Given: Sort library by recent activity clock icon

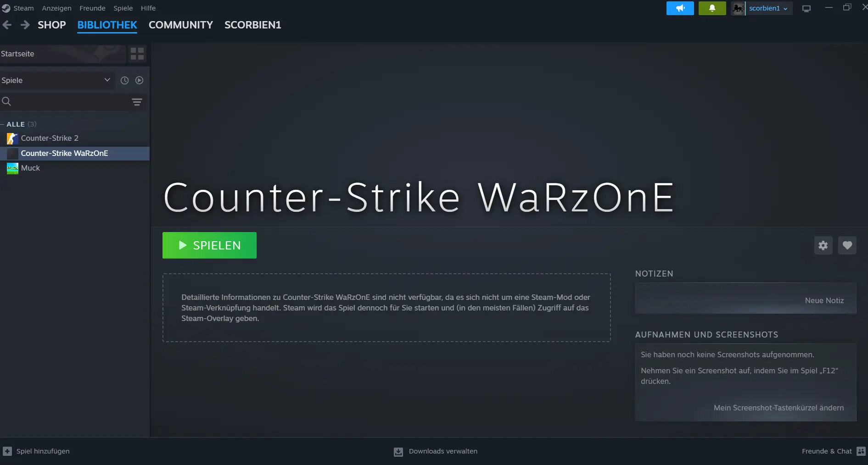Looking at the screenshot, I should click(x=124, y=80).
